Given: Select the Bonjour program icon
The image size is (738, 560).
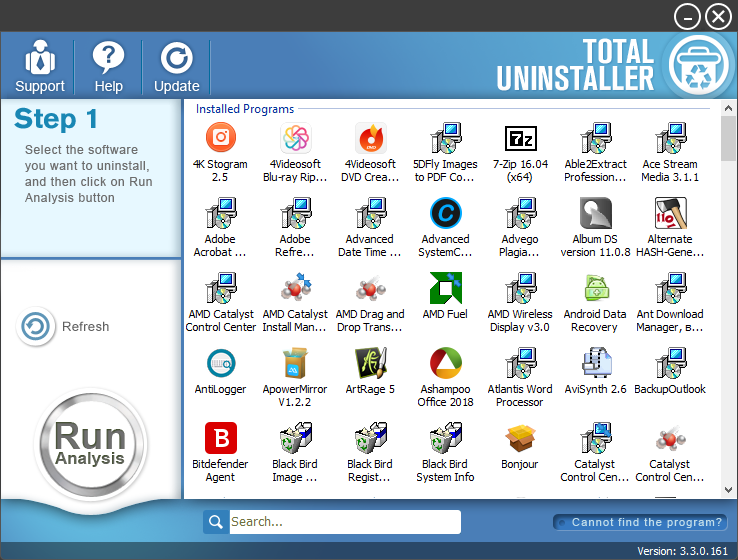Looking at the screenshot, I should pyautogui.click(x=520, y=438).
